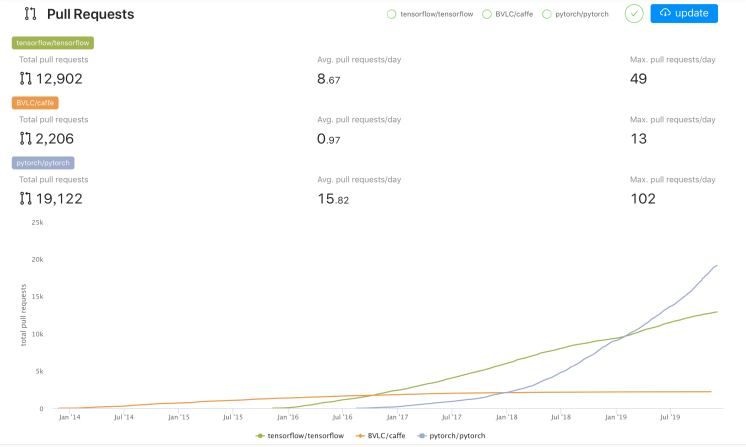
Task: Click the BVLC/caffe legend entry below the chart
Action: pos(381,436)
